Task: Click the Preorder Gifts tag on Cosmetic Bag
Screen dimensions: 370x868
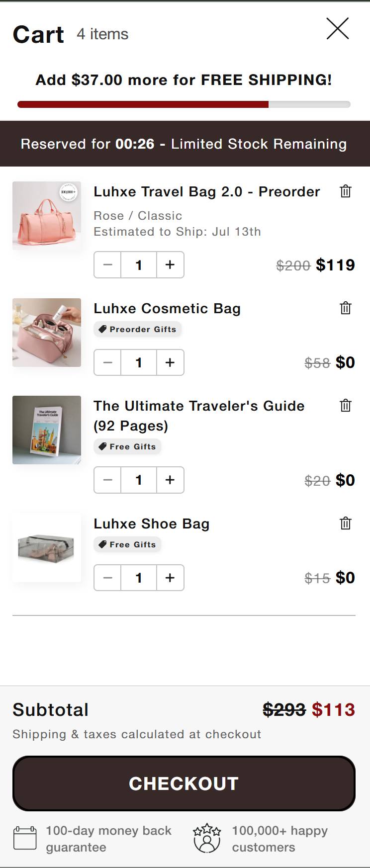Action: point(138,329)
